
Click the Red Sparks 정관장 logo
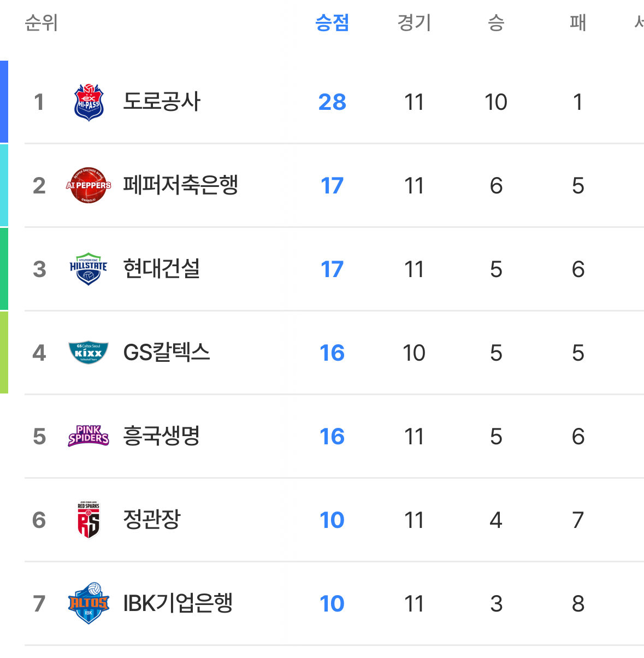coord(88,520)
